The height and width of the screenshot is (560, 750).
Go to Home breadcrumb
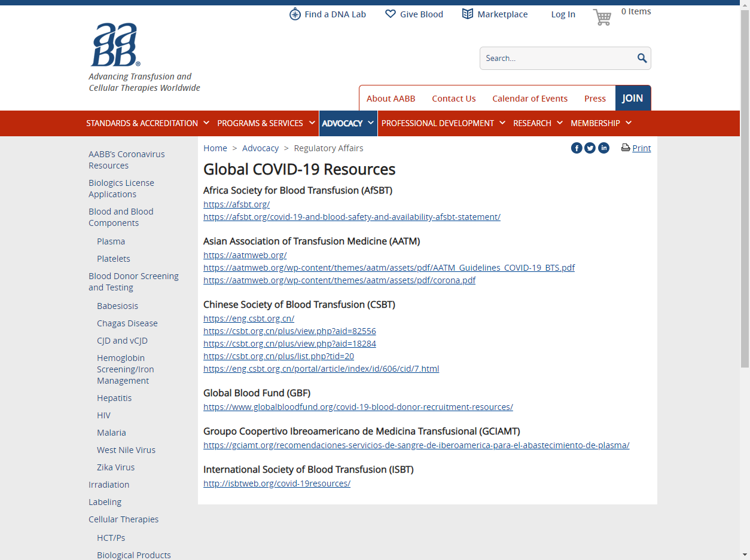point(215,148)
